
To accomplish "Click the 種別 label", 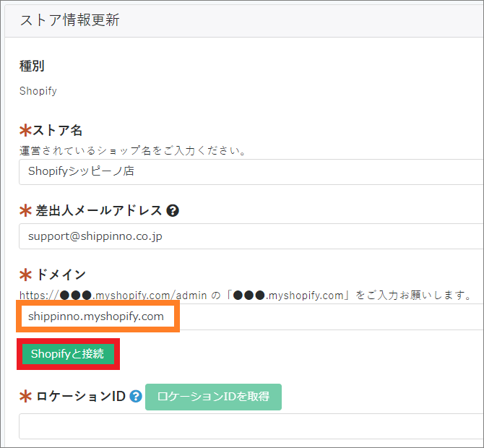I will [x=32, y=66].
